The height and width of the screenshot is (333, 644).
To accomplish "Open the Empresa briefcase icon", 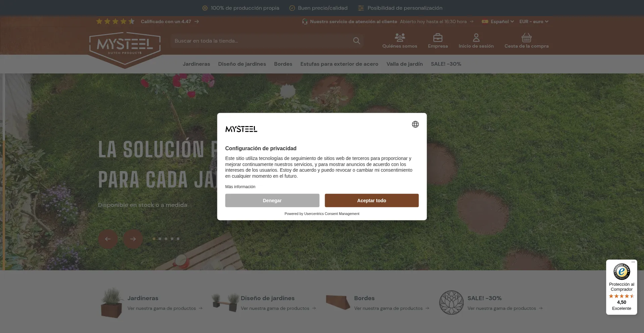I will (x=438, y=38).
